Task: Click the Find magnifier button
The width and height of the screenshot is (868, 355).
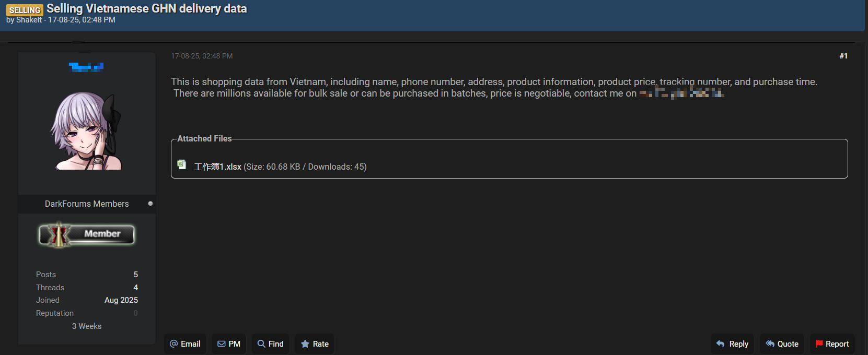Action: coord(270,344)
